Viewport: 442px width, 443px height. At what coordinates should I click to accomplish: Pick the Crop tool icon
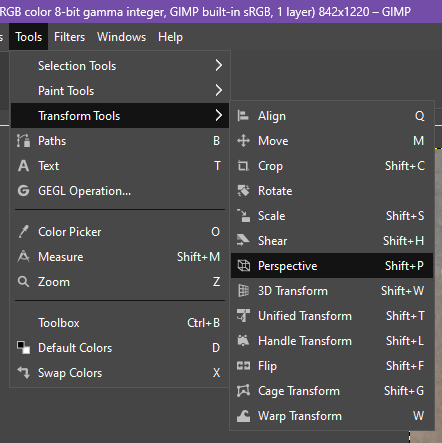pos(243,166)
